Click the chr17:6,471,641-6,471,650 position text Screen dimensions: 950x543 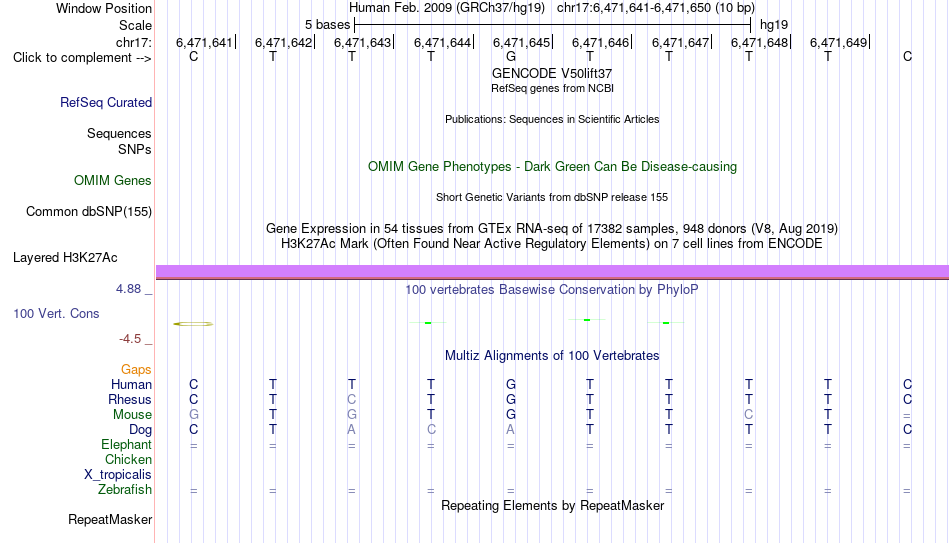point(656,8)
